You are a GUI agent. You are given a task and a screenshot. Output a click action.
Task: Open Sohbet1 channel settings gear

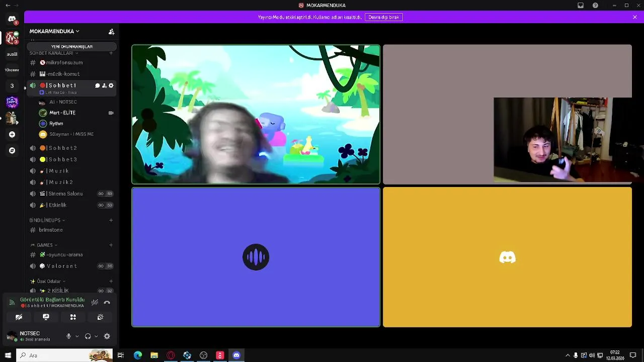click(x=111, y=85)
